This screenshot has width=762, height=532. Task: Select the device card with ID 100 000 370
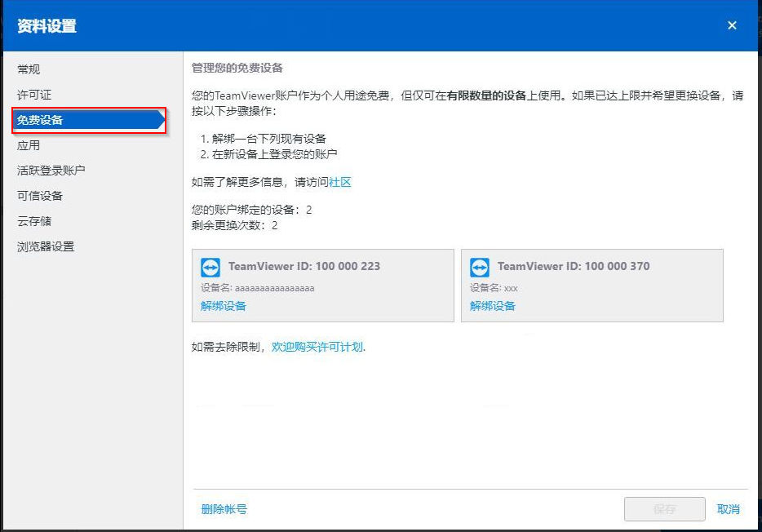(592, 286)
